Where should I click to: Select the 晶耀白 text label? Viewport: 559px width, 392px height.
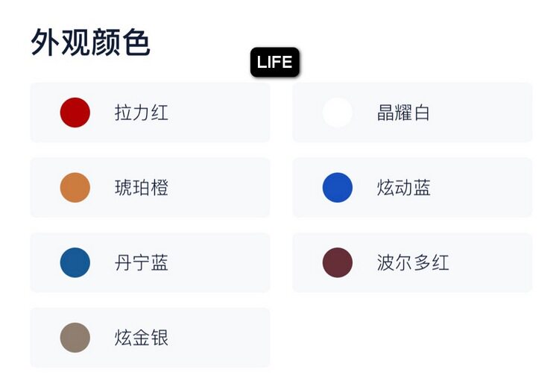coord(404,113)
